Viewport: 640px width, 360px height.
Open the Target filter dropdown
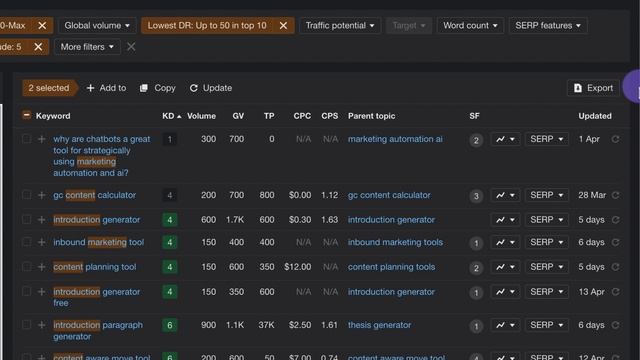coord(409,26)
